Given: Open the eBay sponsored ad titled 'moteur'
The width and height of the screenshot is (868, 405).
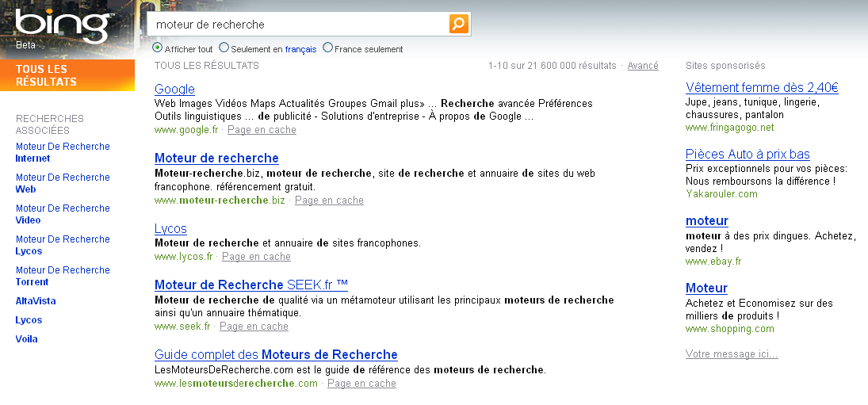Looking at the screenshot, I should point(707,220).
